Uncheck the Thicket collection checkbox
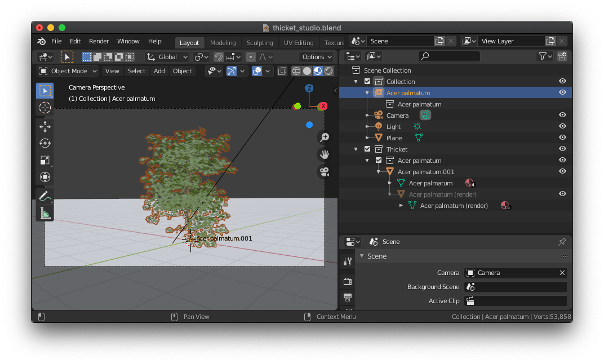604x364 pixels. [367, 149]
